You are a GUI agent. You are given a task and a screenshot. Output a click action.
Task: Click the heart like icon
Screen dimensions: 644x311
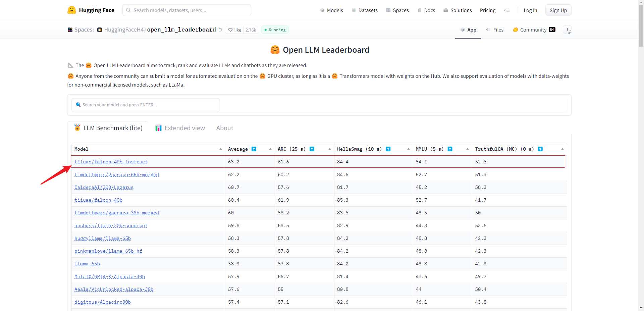pos(230,30)
